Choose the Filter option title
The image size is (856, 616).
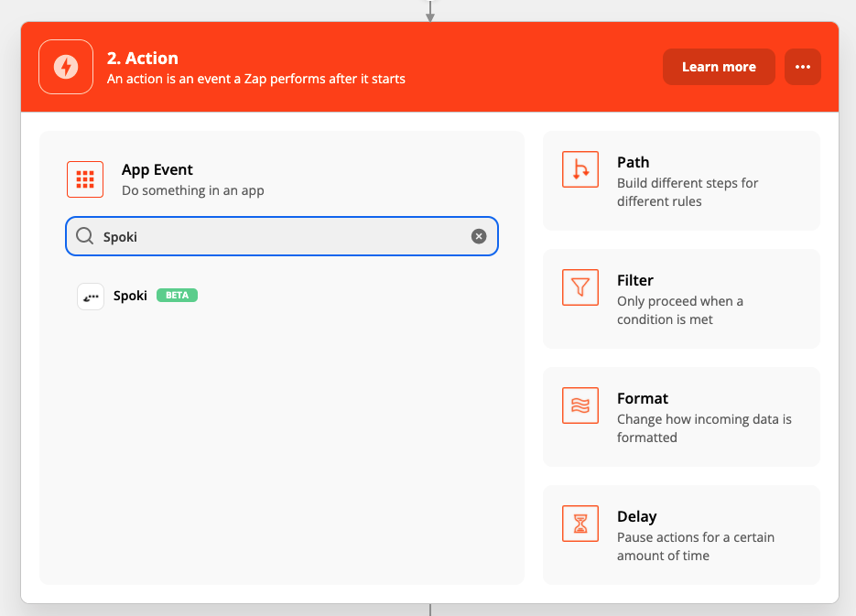pyautogui.click(x=634, y=280)
